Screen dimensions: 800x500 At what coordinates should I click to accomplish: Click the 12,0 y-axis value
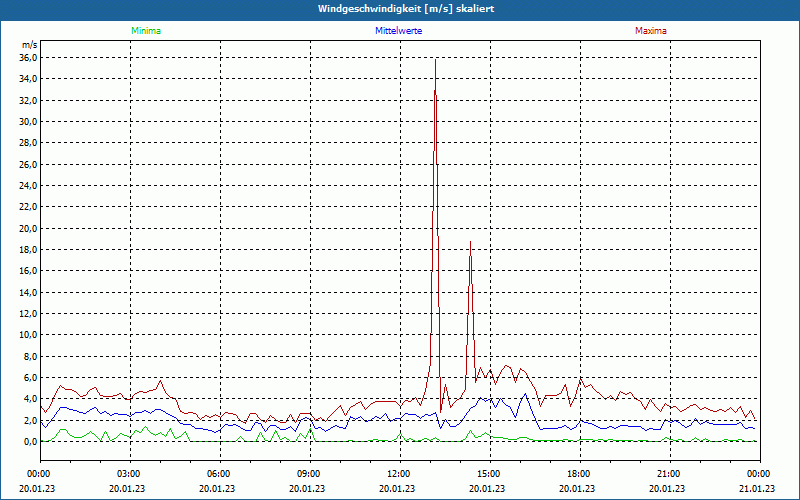point(28,313)
